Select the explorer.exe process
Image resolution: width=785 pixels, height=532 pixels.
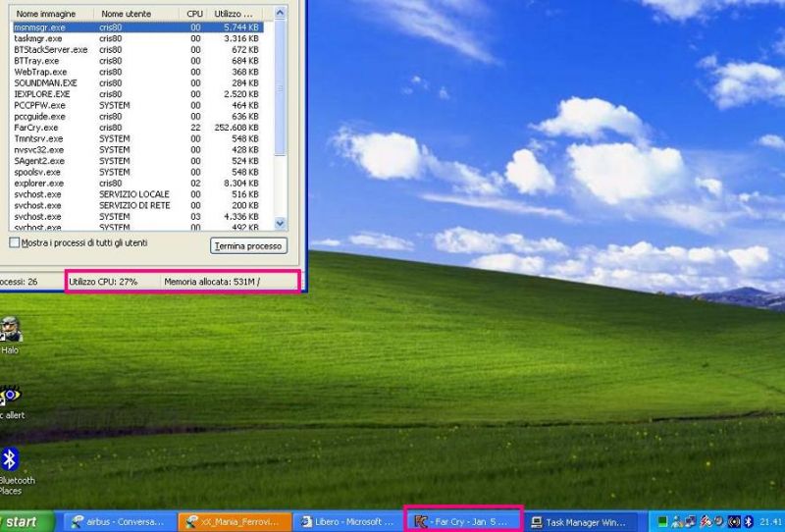(137, 183)
